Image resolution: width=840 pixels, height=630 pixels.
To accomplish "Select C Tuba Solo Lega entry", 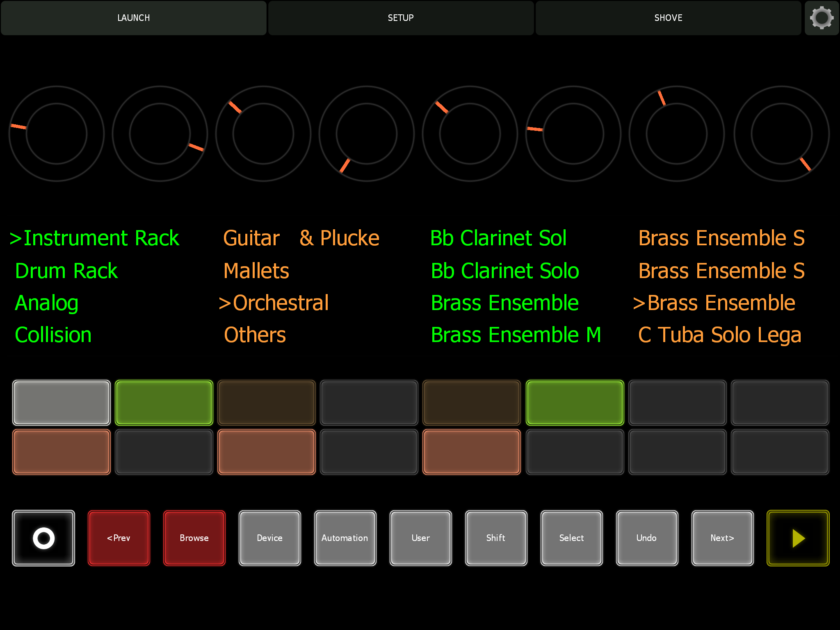I will (x=720, y=336).
